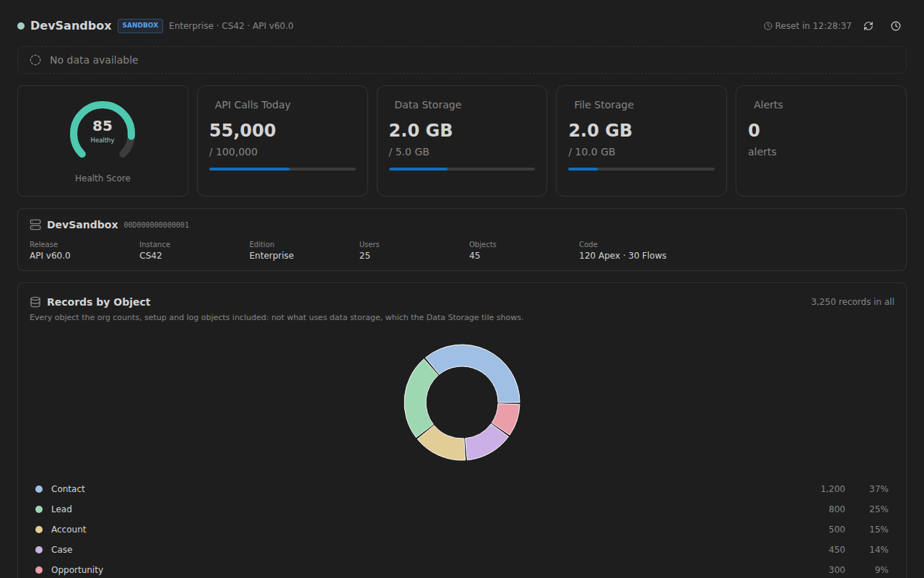Open the history clock icon
The width and height of the screenshot is (924, 578).
(896, 26)
